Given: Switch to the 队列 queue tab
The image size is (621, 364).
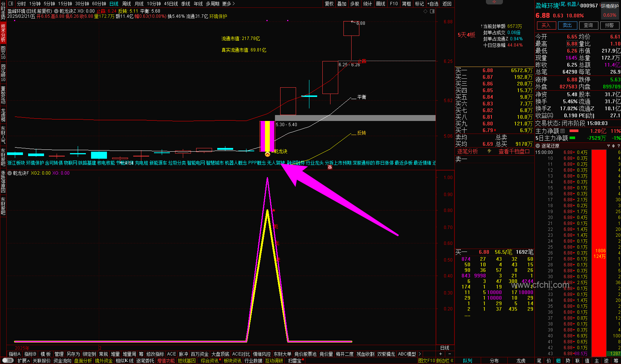Looking at the screenshot, I should 468,361.
